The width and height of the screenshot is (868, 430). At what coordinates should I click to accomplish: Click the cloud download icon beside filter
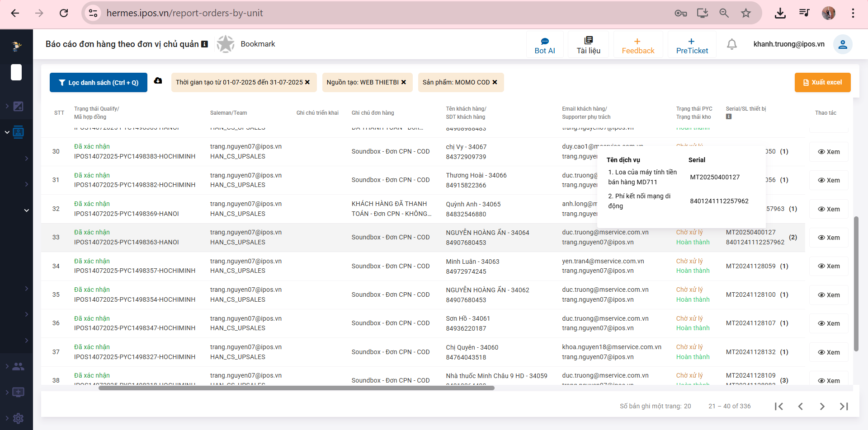pyautogui.click(x=158, y=80)
